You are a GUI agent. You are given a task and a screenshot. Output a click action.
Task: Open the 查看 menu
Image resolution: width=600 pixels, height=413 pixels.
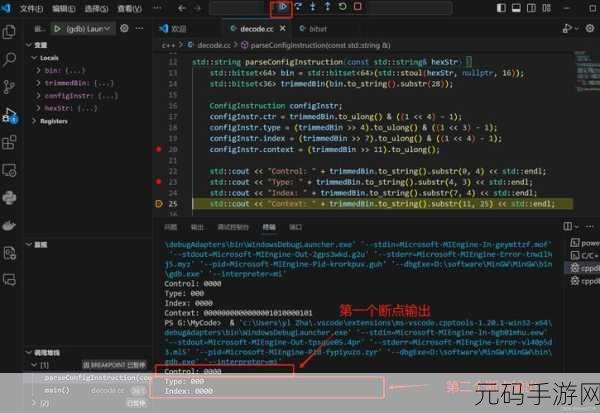click(x=129, y=8)
